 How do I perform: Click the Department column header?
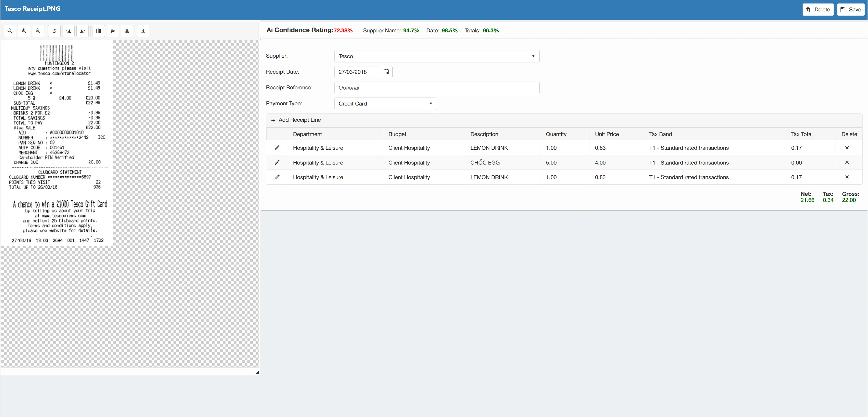(307, 134)
